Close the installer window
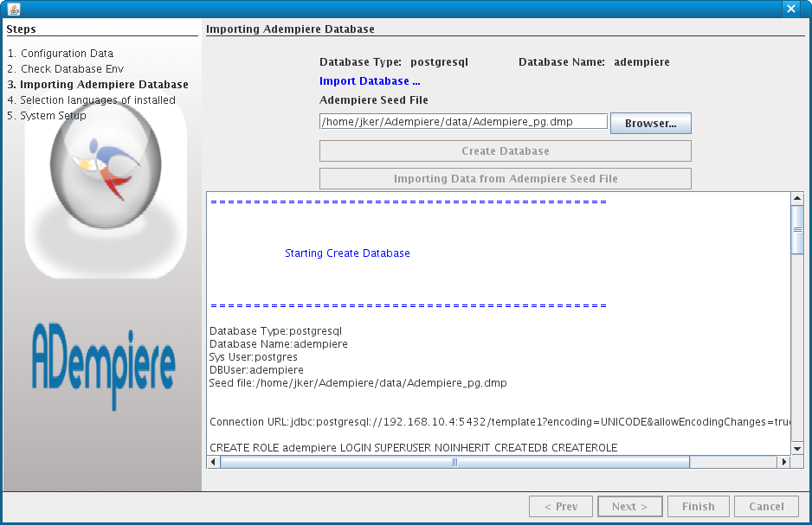Screen dimensions: 812x525 pyautogui.click(x=790, y=9)
